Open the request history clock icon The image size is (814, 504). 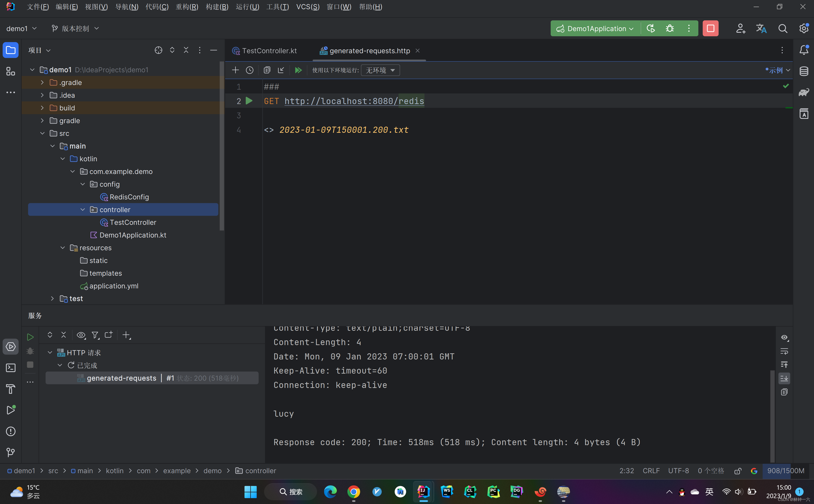250,70
